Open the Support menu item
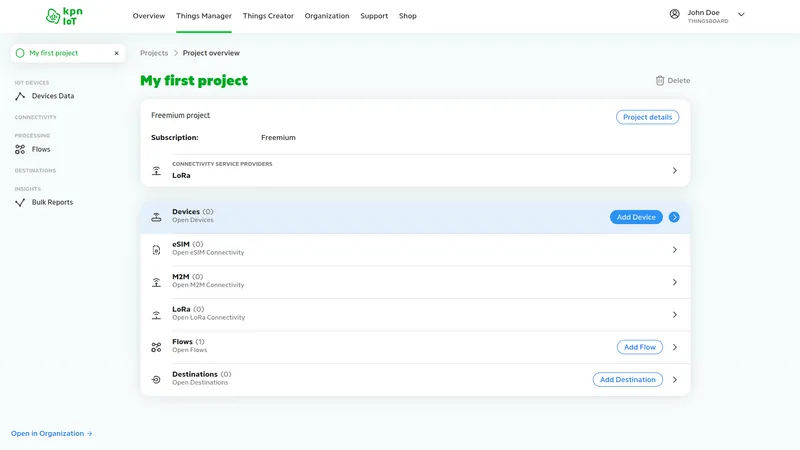The width and height of the screenshot is (800, 450). [374, 16]
